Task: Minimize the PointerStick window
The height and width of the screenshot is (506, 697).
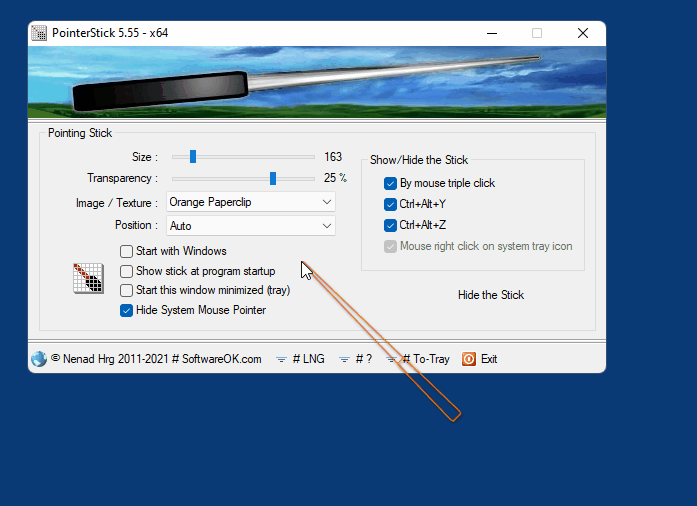Action: pyautogui.click(x=490, y=33)
